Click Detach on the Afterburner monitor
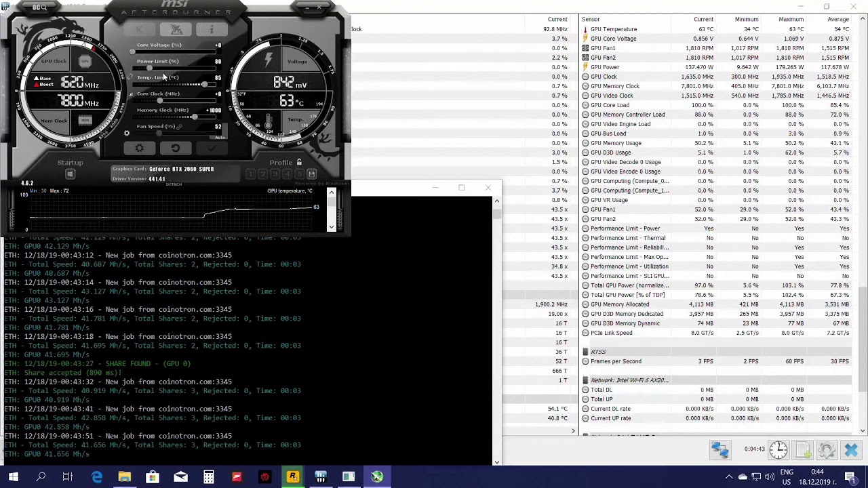Image resolution: width=868 pixels, height=488 pixels. click(x=174, y=184)
